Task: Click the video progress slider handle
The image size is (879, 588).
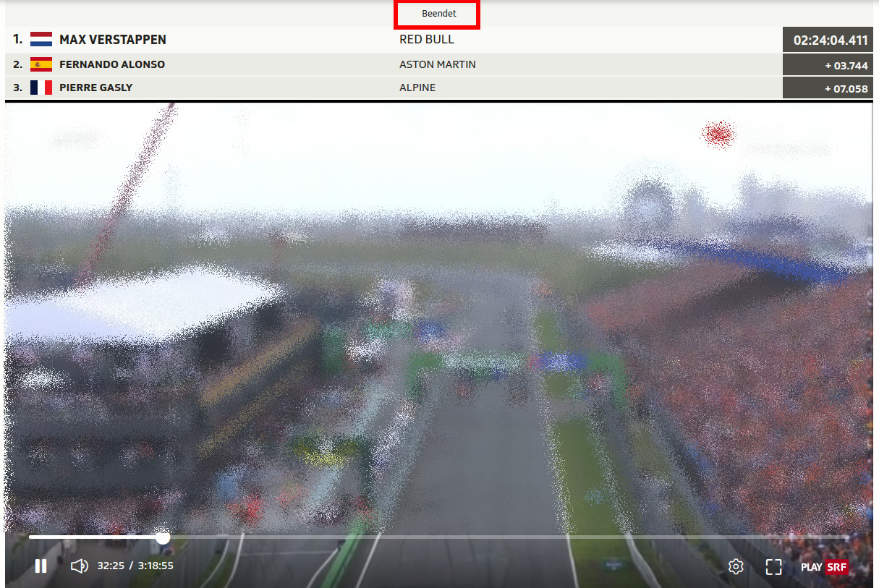Action: pos(163,537)
